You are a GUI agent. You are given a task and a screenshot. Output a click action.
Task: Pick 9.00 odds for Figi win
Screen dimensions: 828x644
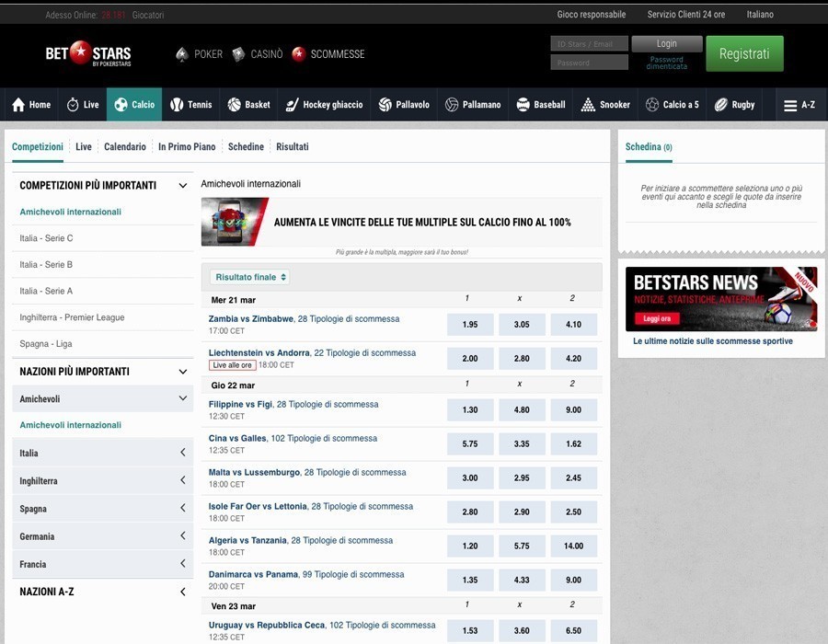click(x=573, y=409)
